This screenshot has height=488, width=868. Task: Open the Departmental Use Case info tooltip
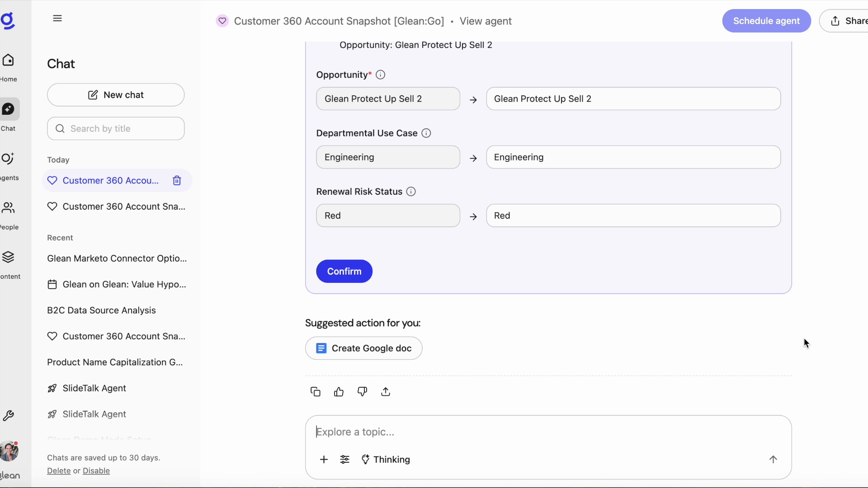click(426, 133)
